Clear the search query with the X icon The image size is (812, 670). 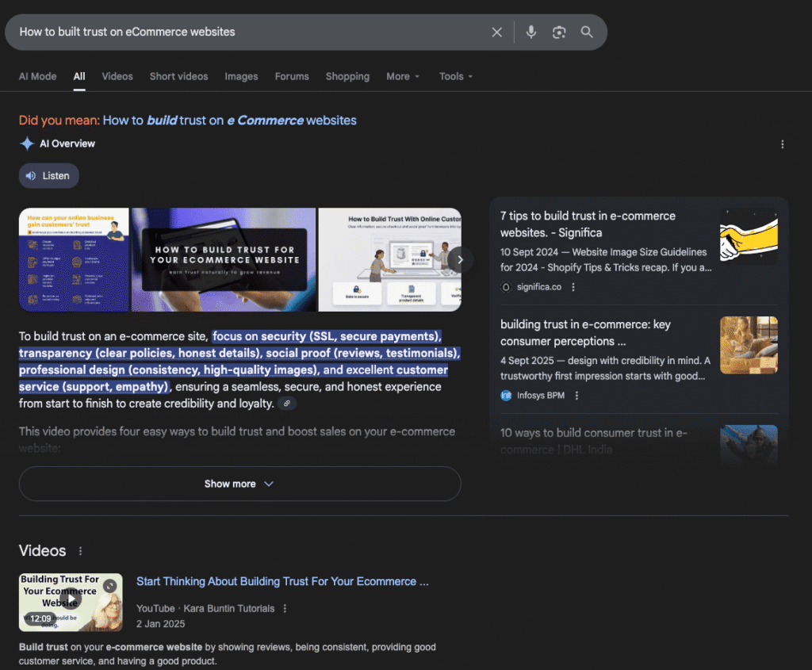pos(496,32)
